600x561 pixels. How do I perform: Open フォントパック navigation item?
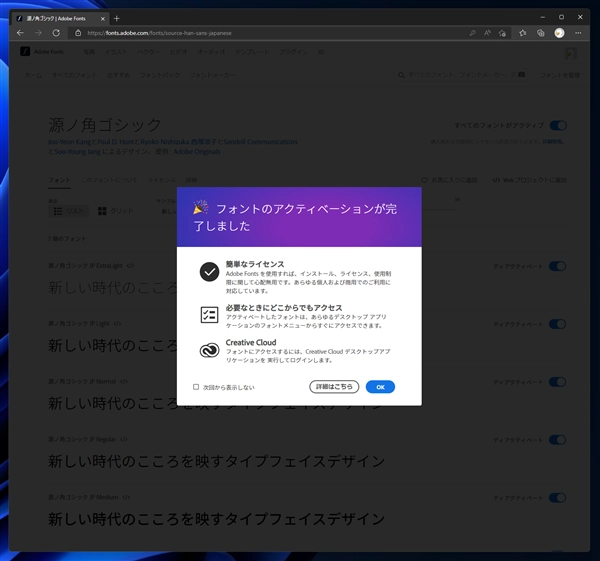click(160, 75)
